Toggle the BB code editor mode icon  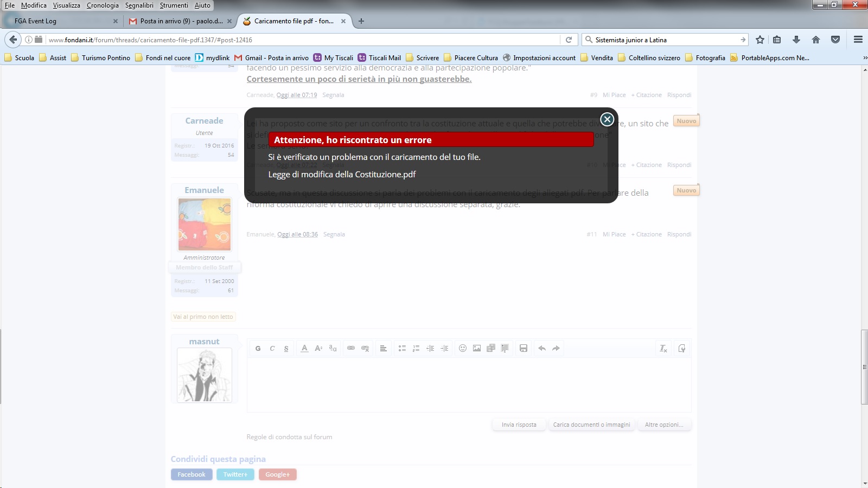(682, 349)
